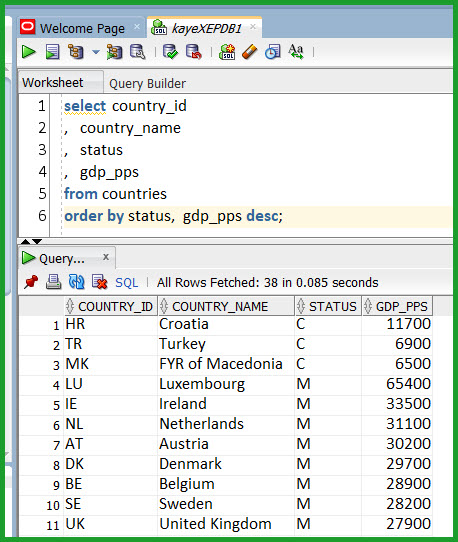Click the Autotrace icon
Screen dimensions: 458x542
click(114, 52)
